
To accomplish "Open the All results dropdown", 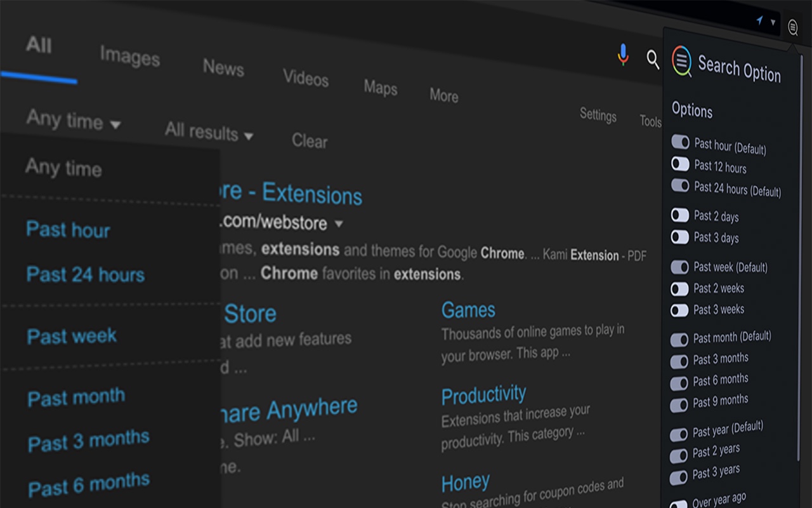I will 209,131.
